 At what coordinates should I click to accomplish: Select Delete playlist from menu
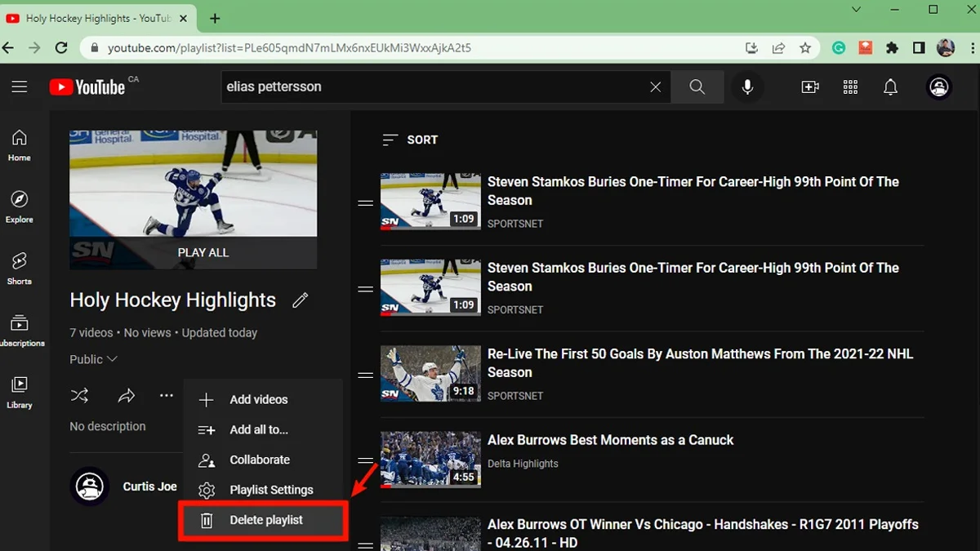265,520
